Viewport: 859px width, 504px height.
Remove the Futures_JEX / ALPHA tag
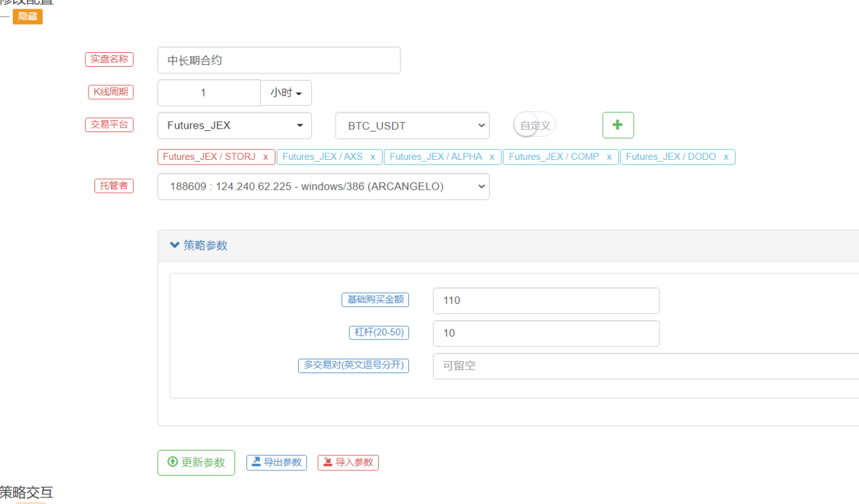[492, 157]
